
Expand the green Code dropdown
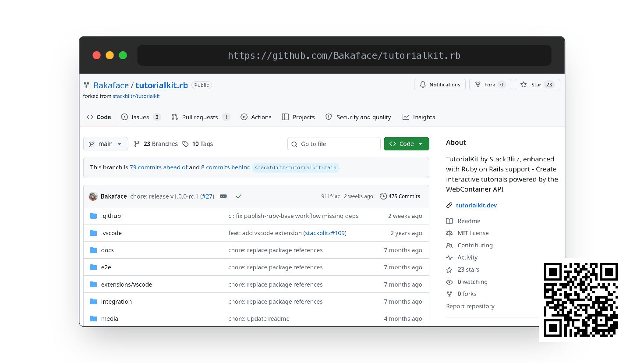tap(407, 144)
